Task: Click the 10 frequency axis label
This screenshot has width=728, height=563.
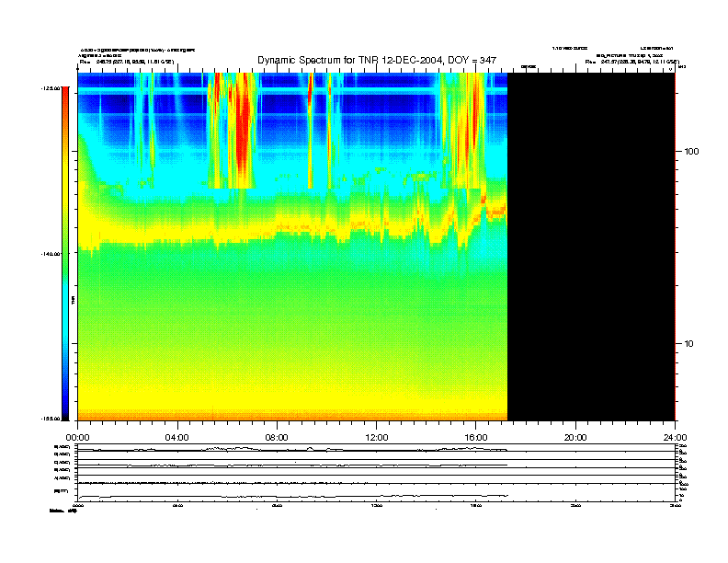Action: pyautogui.click(x=689, y=344)
